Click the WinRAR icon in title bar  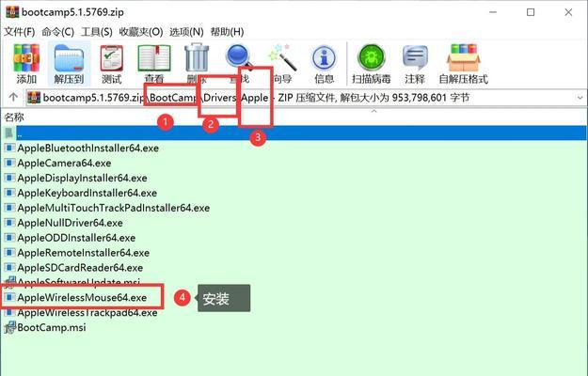(x=12, y=12)
